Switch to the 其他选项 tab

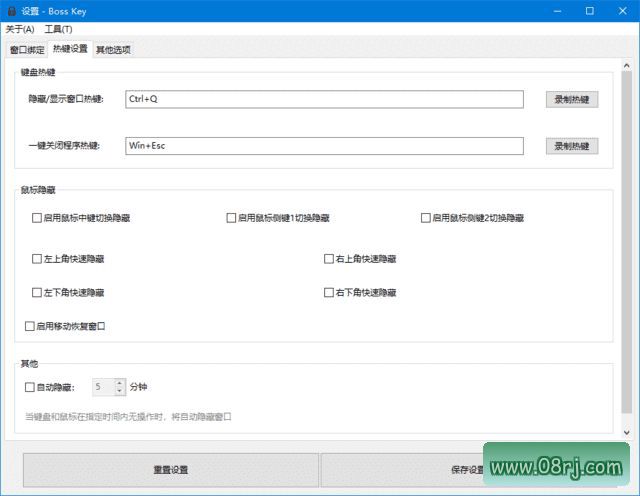point(113,50)
